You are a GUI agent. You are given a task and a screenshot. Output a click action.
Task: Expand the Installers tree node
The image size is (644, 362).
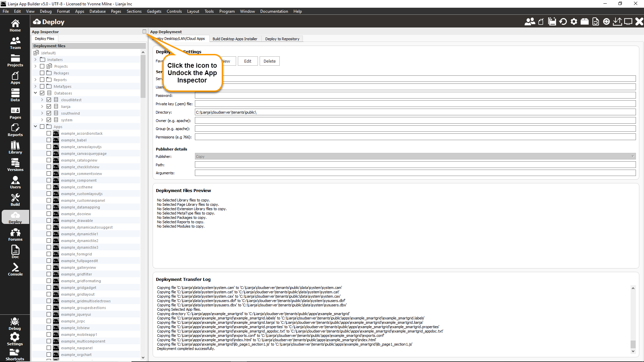coord(36,60)
